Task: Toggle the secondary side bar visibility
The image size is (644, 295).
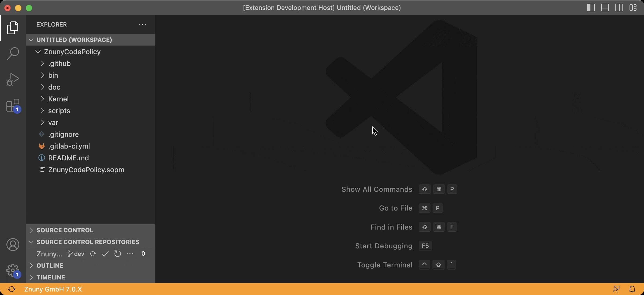Action: click(x=619, y=8)
